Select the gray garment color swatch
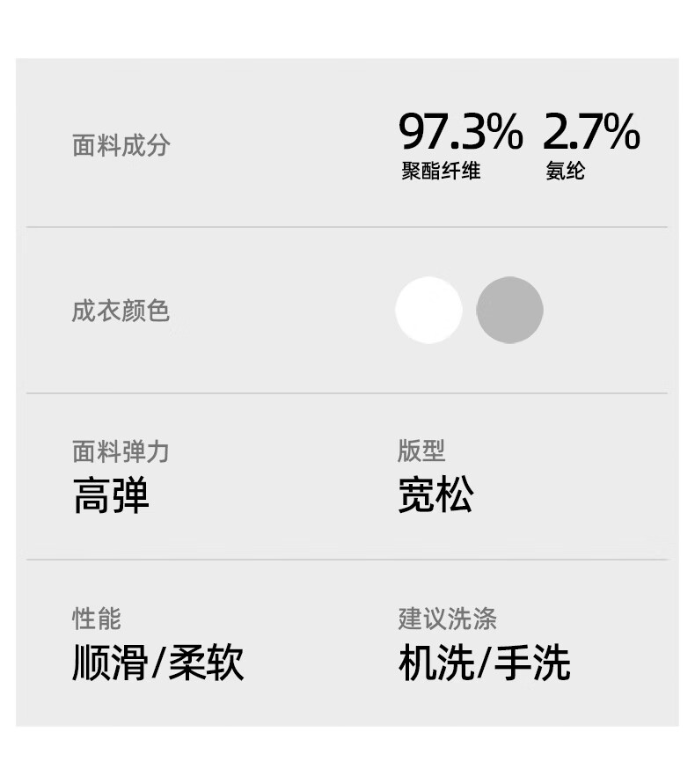 pyautogui.click(x=509, y=310)
